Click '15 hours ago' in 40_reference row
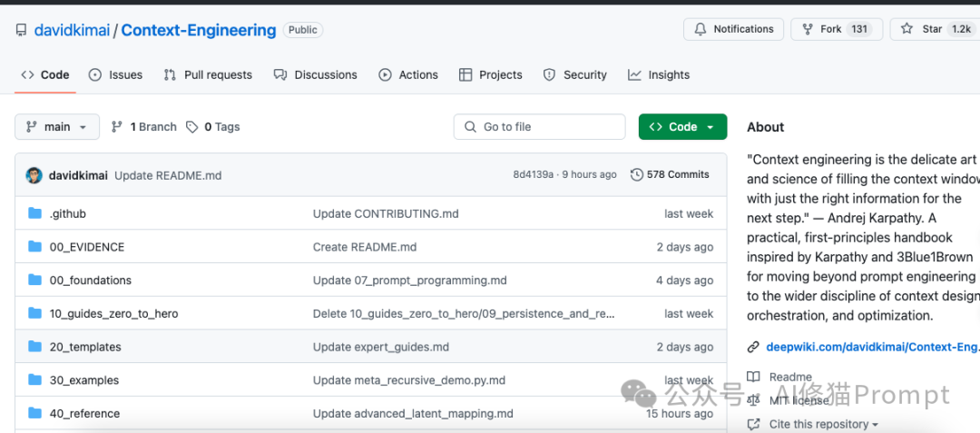Viewport: 980px width, 433px height. click(x=679, y=414)
